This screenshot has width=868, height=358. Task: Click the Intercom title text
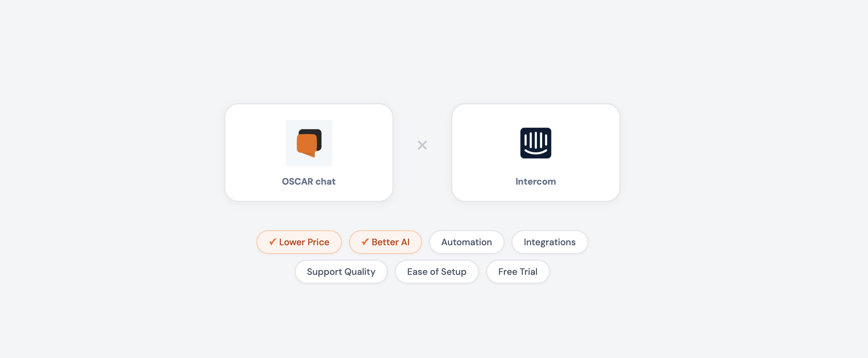coord(535,181)
